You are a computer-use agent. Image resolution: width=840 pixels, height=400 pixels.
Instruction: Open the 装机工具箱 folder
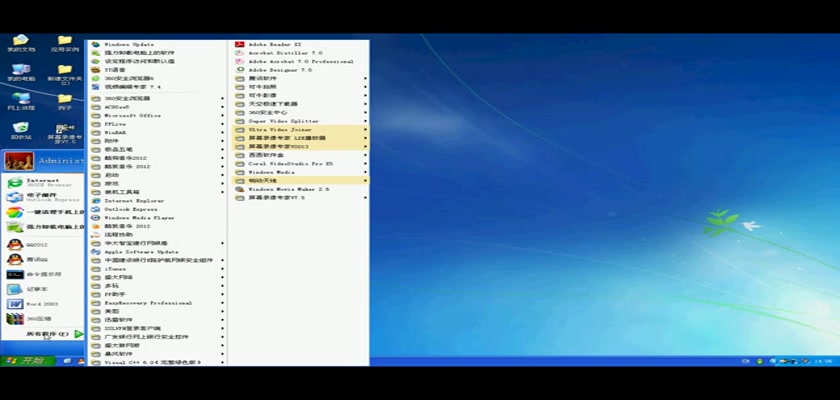pos(156,192)
